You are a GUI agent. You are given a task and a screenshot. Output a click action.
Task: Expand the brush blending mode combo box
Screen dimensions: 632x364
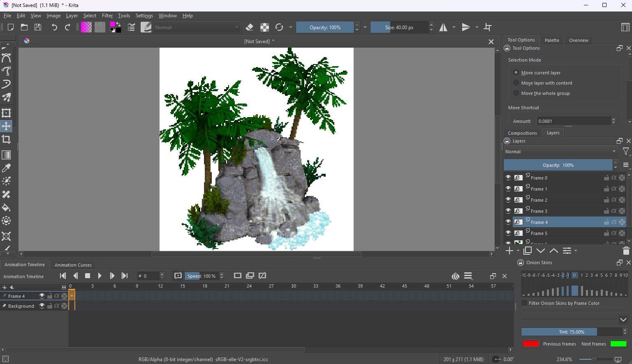(x=197, y=28)
